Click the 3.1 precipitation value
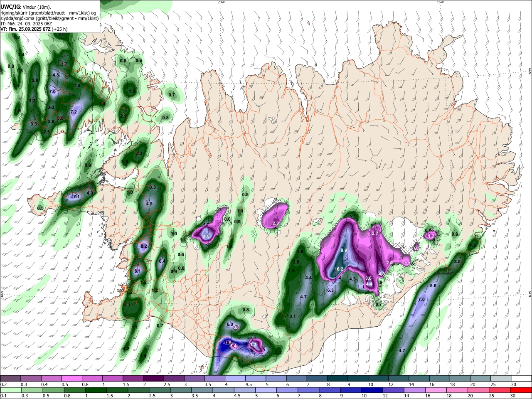532x399 pixels. [293, 317]
